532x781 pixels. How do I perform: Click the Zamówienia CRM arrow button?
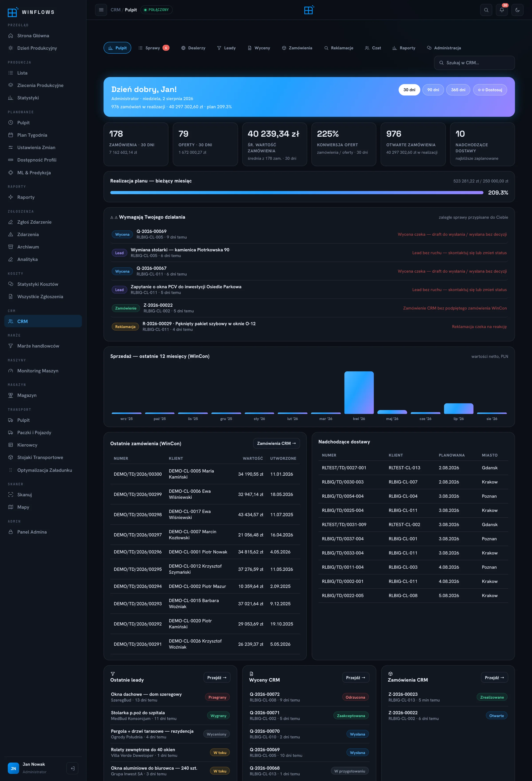coord(276,444)
